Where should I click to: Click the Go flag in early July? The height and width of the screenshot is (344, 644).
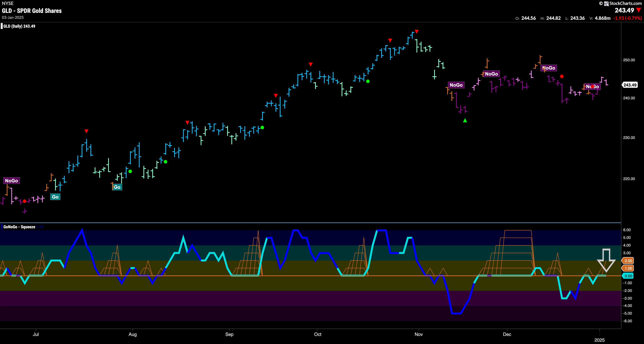pyautogui.click(x=55, y=197)
